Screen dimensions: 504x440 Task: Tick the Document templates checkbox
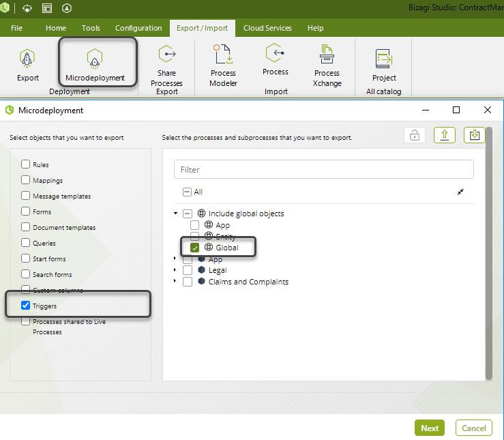(25, 227)
